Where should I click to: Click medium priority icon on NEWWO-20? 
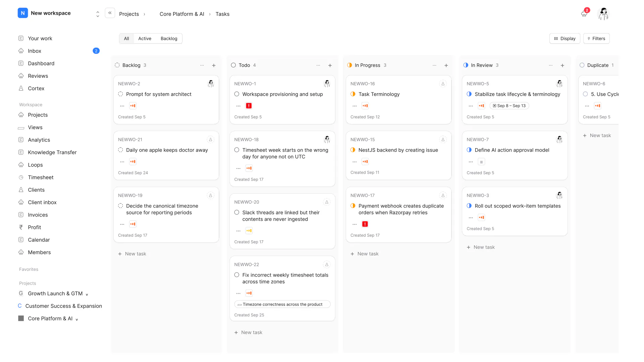pyautogui.click(x=249, y=231)
